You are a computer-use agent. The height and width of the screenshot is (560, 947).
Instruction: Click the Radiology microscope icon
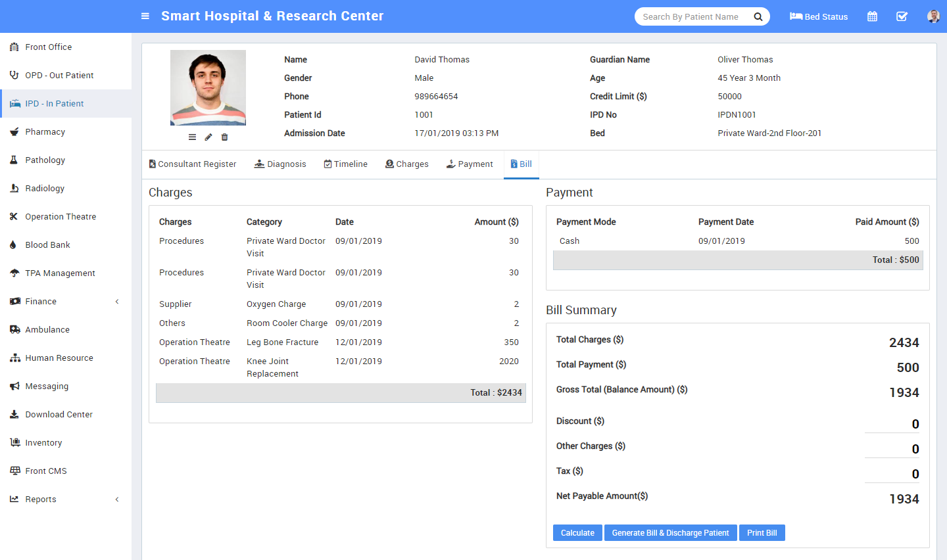pos(14,188)
